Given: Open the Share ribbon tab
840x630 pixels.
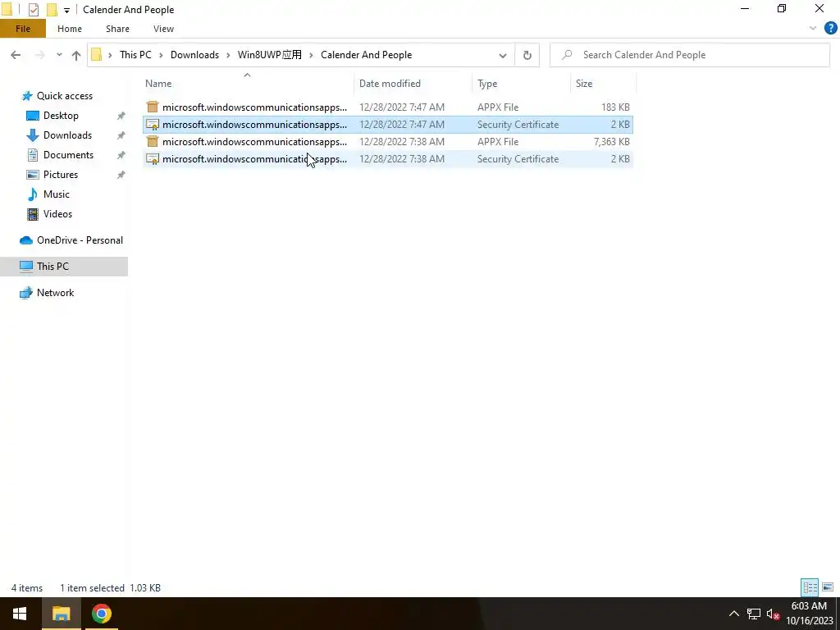Looking at the screenshot, I should (117, 29).
